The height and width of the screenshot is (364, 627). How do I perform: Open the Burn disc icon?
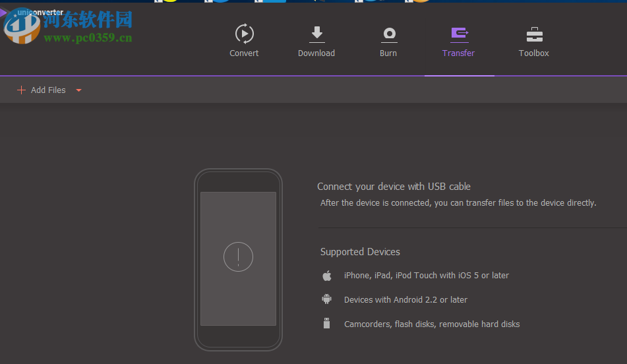click(389, 35)
